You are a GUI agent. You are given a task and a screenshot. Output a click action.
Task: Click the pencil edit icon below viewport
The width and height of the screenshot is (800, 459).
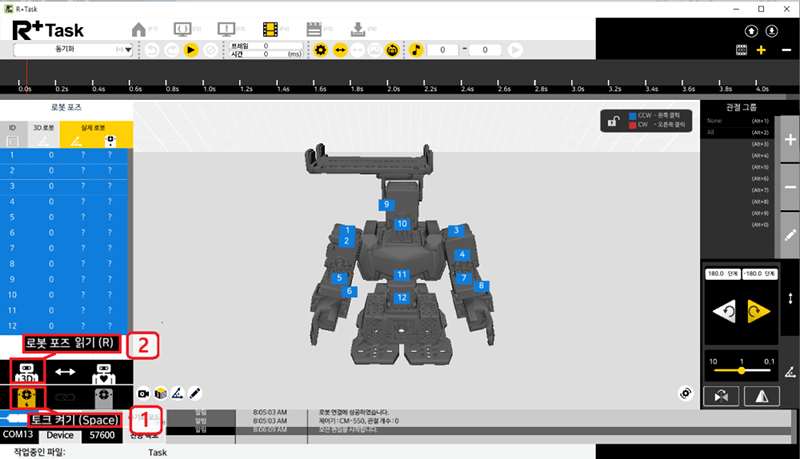[x=196, y=392]
